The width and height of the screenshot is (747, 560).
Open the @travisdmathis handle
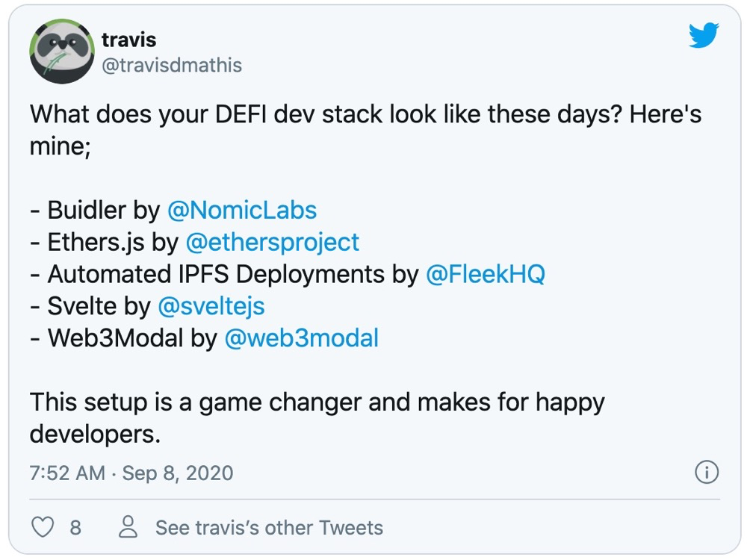pyautogui.click(x=172, y=65)
